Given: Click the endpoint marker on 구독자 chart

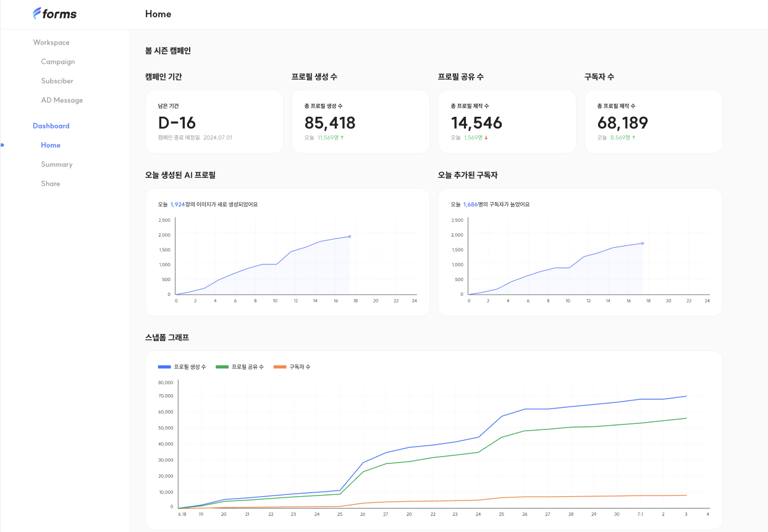Looking at the screenshot, I should pyautogui.click(x=643, y=243).
